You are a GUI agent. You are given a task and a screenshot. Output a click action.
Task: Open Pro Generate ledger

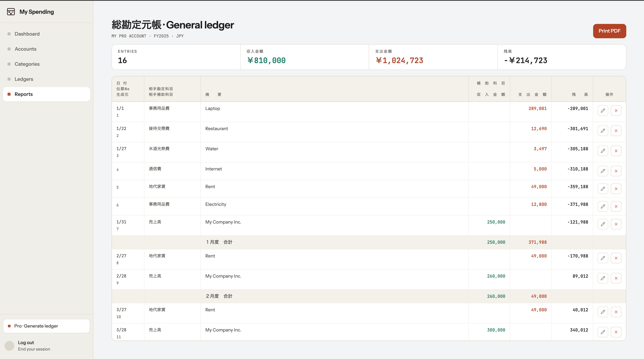[47, 326]
